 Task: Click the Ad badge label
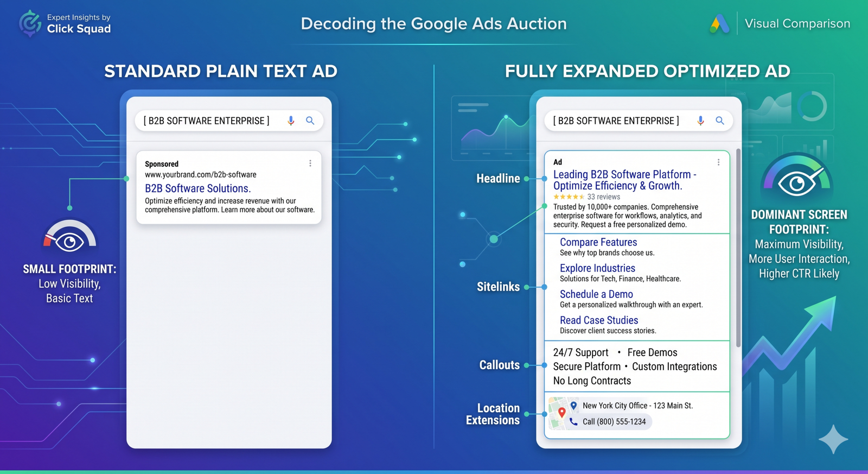tap(558, 162)
